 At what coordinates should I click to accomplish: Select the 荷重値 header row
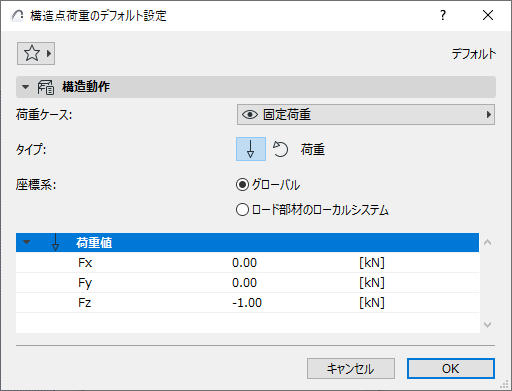coord(247,242)
